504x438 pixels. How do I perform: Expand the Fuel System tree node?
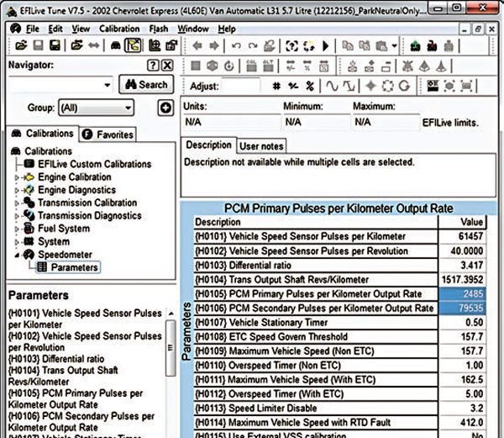click(x=17, y=229)
